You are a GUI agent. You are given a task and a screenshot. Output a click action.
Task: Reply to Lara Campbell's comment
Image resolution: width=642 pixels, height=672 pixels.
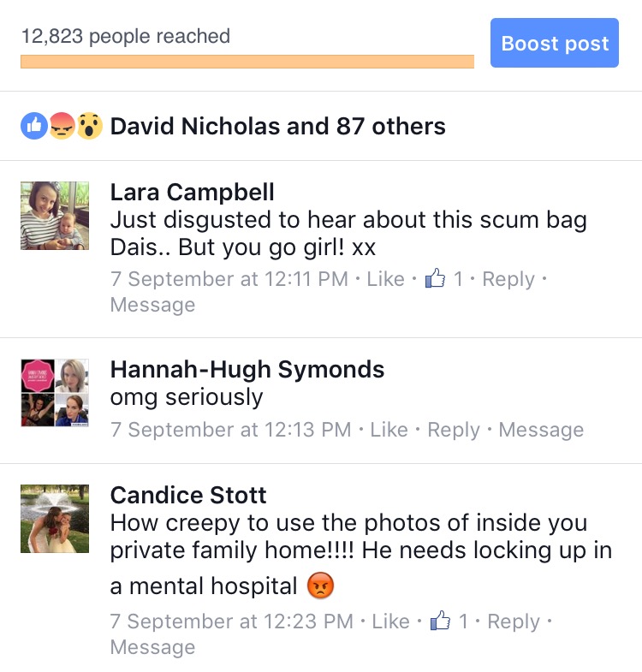pyautogui.click(x=508, y=279)
